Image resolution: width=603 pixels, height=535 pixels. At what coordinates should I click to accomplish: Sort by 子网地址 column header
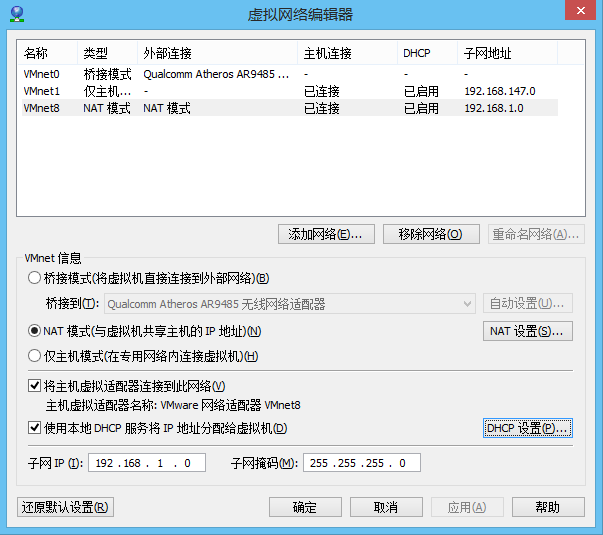point(507,53)
